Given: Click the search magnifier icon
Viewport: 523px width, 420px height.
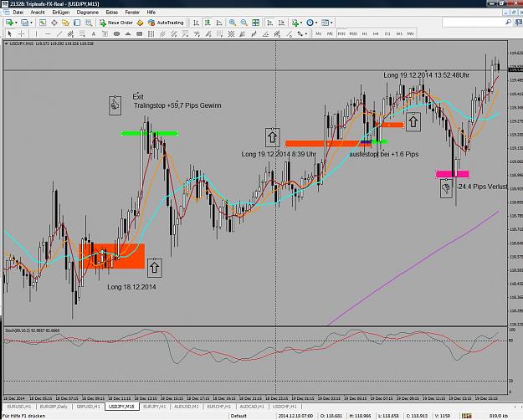Looking at the screenshot, I should [x=508, y=23].
